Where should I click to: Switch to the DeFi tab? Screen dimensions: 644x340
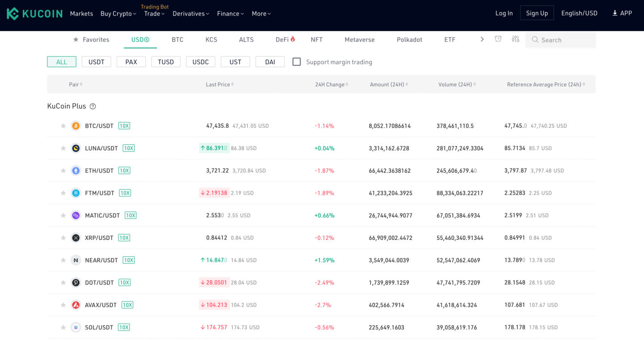pyautogui.click(x=285, y=39)
